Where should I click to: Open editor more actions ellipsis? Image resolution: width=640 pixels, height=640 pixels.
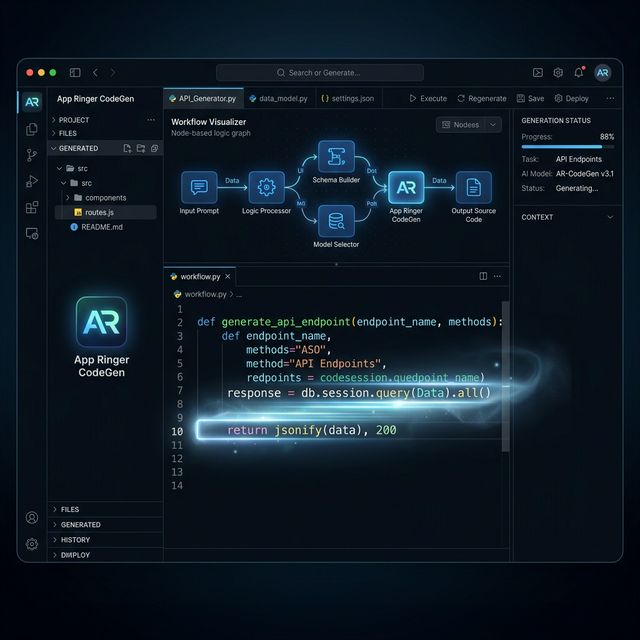click(497, 276)
